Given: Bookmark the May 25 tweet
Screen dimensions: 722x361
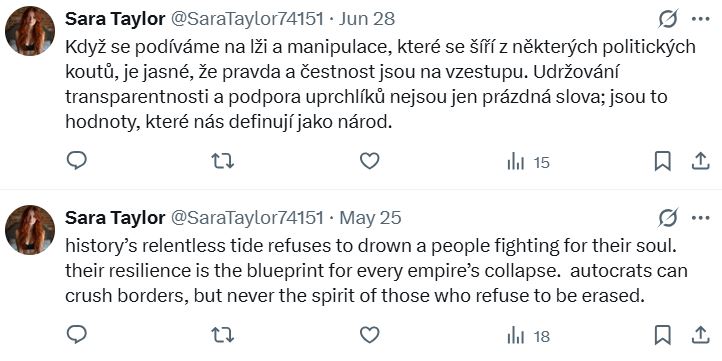Looking at the screenshot, I should pyautogui.click(x=663, y=335).
